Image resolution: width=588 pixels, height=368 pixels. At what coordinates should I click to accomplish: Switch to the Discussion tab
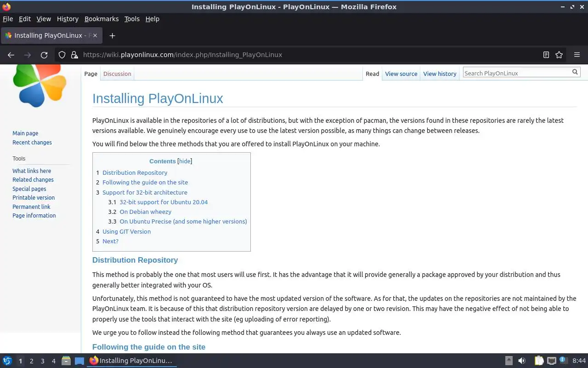117,74
